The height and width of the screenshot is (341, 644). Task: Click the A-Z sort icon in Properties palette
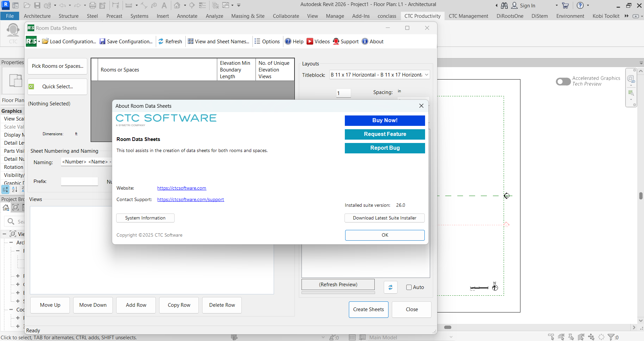[14, 190]
